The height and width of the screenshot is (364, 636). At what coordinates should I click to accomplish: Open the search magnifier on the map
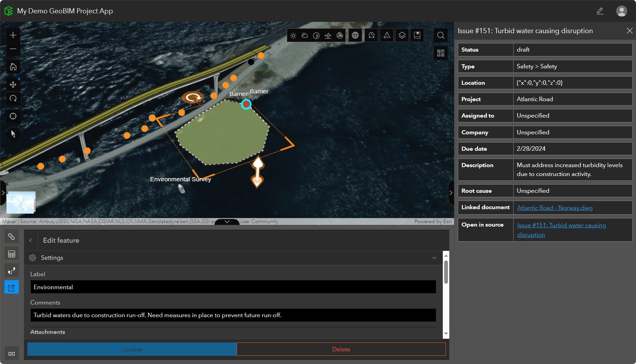click(x=440, y=35)
